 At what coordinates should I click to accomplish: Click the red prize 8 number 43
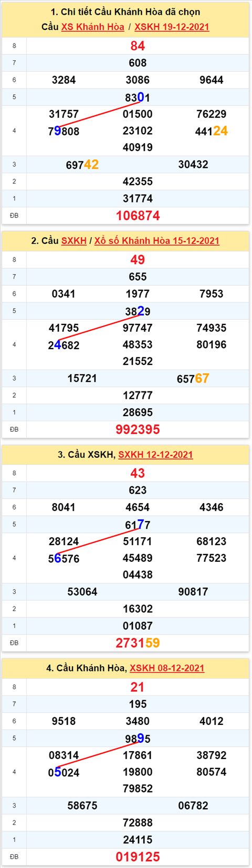[x=138, y=473]
